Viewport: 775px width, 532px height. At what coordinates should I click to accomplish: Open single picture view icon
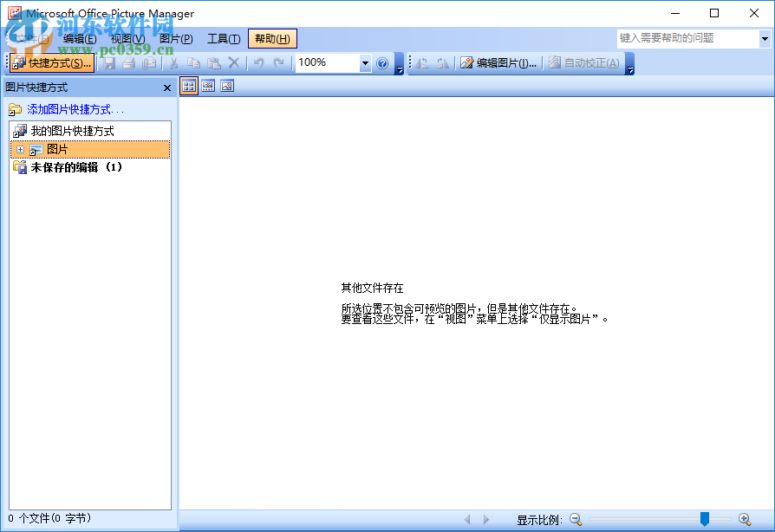point(227,86)
